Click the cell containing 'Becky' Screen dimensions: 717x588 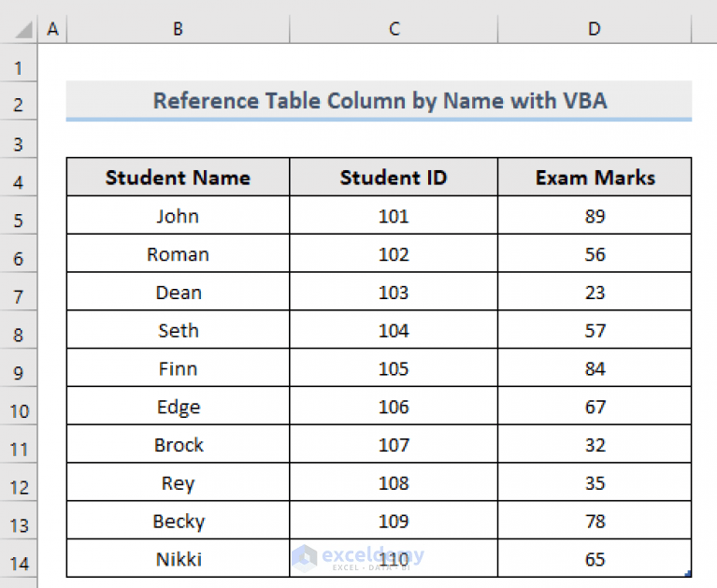tap(178, 521)
